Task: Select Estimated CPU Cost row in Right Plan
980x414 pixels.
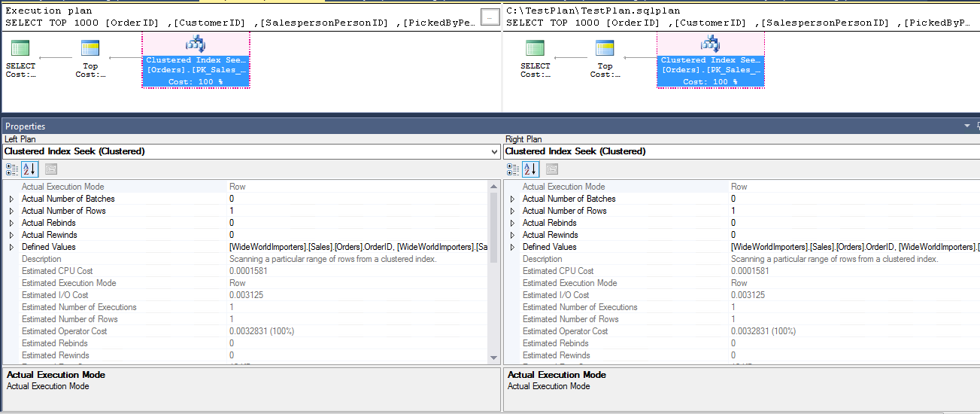Action: (x=742, y=271)
